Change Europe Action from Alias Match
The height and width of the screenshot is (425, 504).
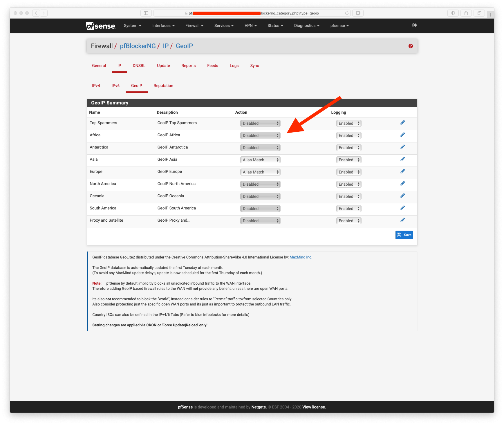point(260,172)
